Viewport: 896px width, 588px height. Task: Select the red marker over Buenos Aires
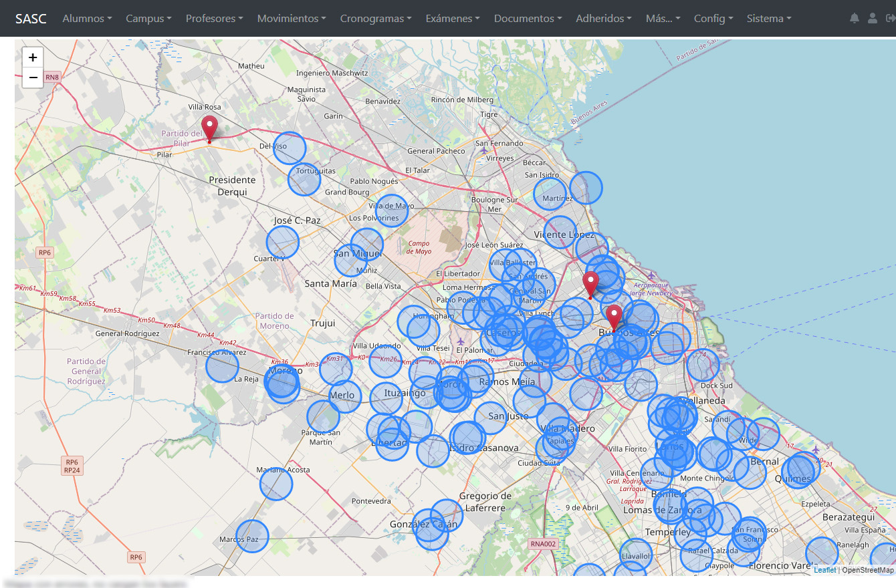(614, 318)
